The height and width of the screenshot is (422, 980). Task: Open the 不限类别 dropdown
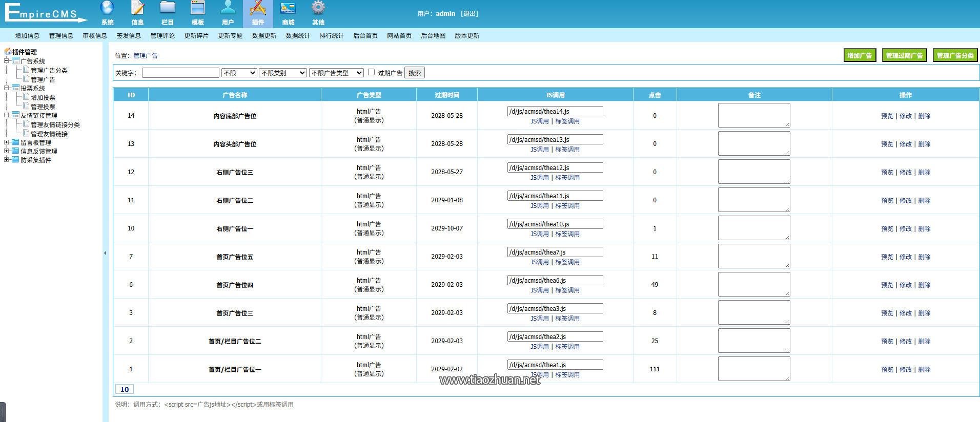tap(283, 73)
